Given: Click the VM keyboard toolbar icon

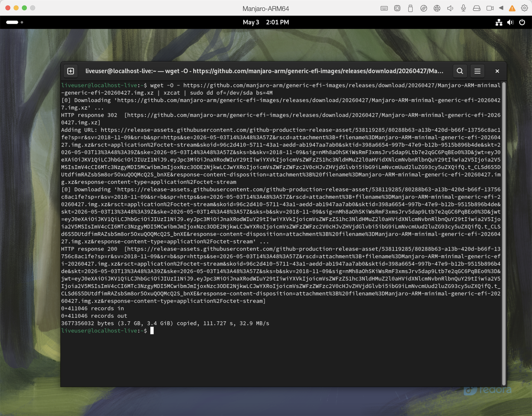Looking at the screenshot, I should point(384,8).
